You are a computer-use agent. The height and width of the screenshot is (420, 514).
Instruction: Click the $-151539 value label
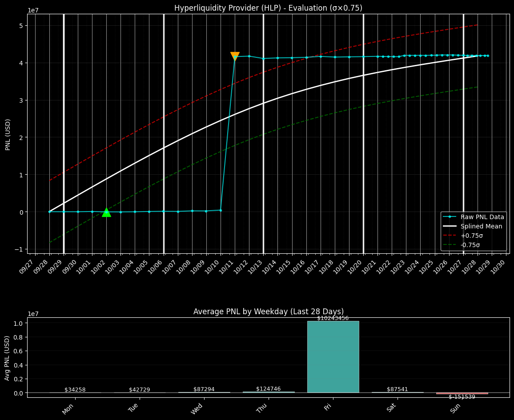[x=462, y=397]
